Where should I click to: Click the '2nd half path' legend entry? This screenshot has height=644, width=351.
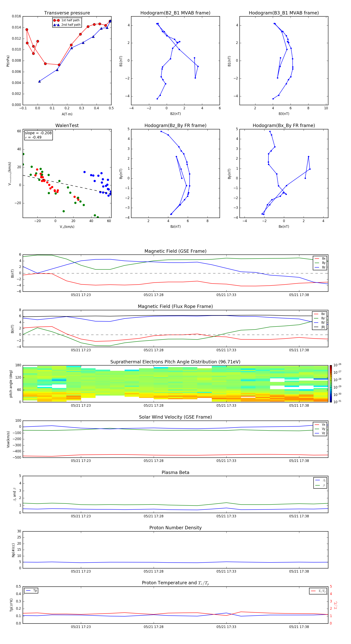(67, 25)
